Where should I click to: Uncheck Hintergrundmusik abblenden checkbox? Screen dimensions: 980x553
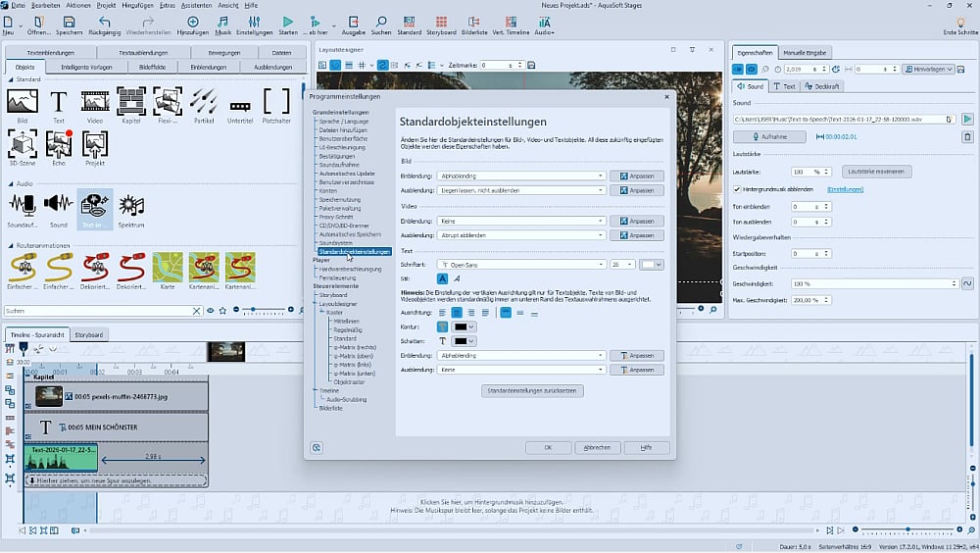(x=737, y=188)
